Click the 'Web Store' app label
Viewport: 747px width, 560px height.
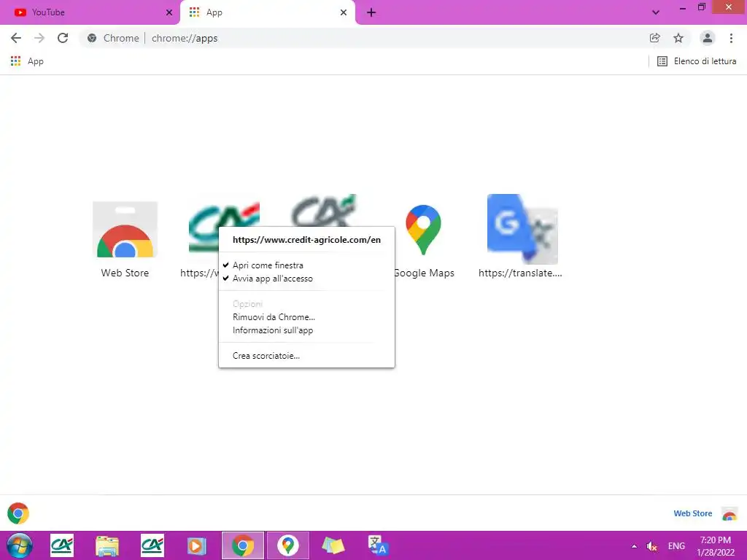point(125,273)
